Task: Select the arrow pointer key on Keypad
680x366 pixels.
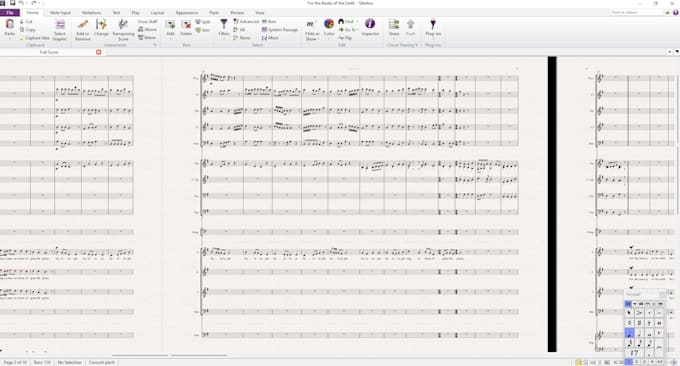Action: [x=629, y=313]
